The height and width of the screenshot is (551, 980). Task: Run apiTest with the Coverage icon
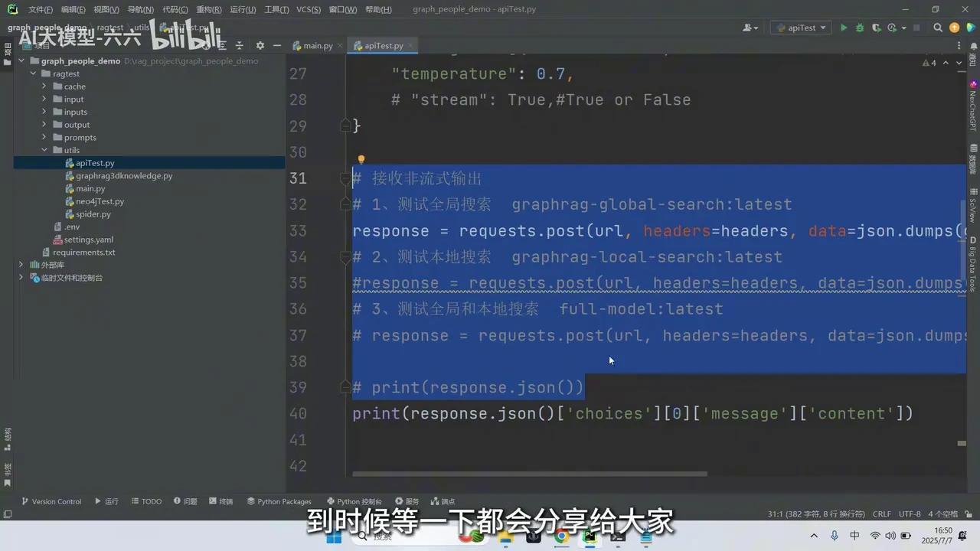[x=876, y=28]
